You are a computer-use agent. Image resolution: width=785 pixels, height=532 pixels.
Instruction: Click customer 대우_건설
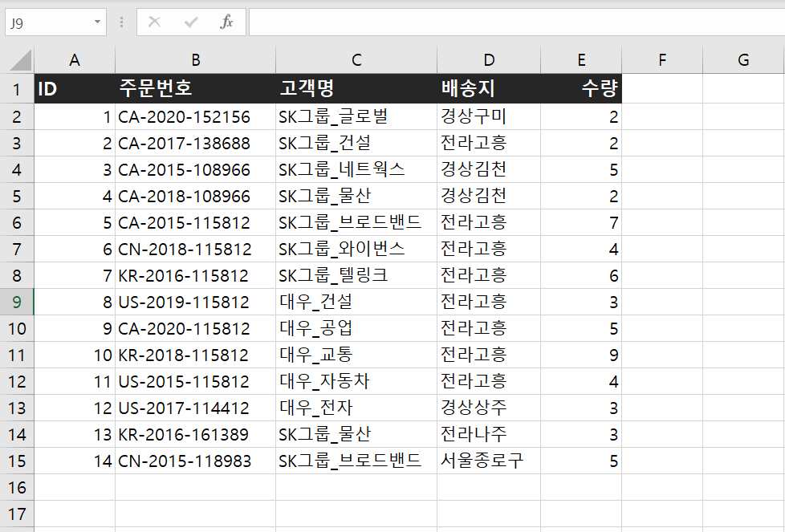[x=356, y=303]
